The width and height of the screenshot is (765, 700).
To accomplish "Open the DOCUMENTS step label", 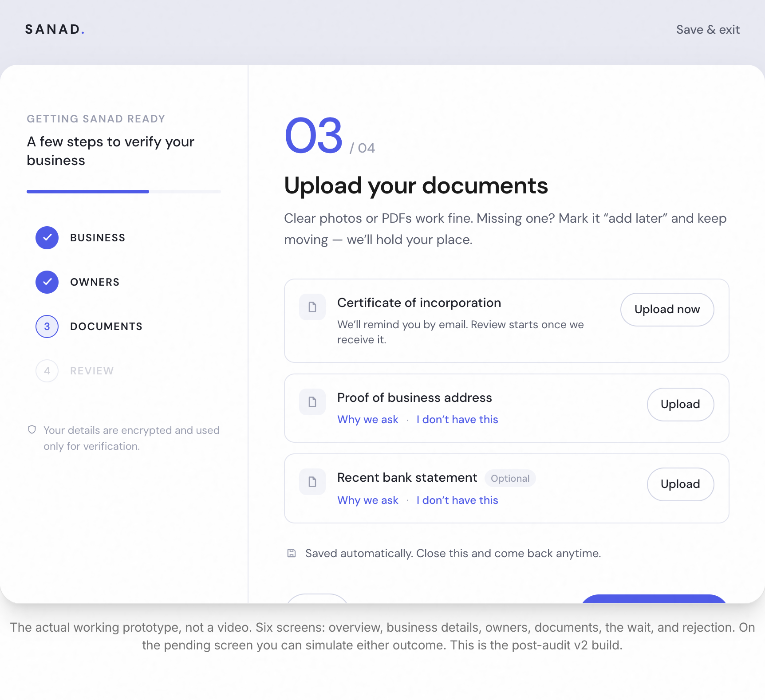I will pyautogui.click(x=106, y=326).
